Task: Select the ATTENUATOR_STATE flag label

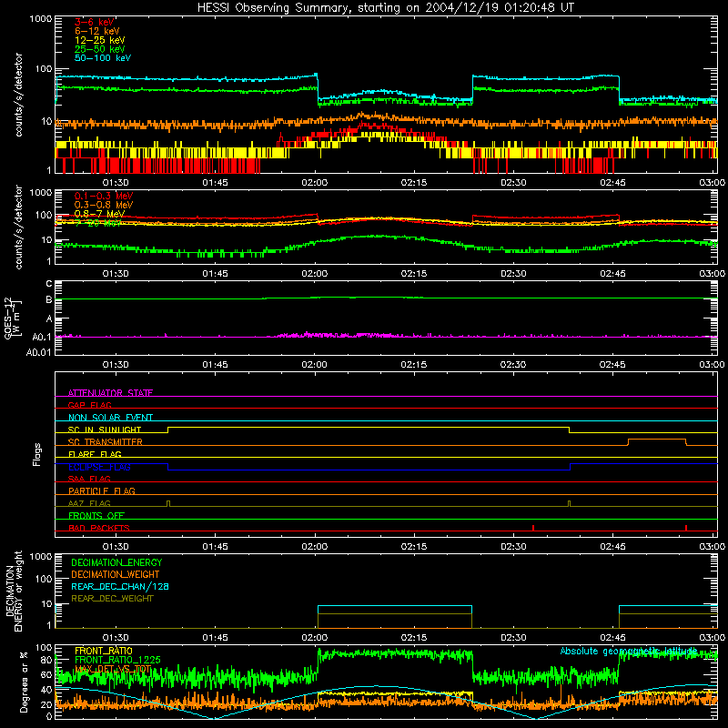Action: 110,393
